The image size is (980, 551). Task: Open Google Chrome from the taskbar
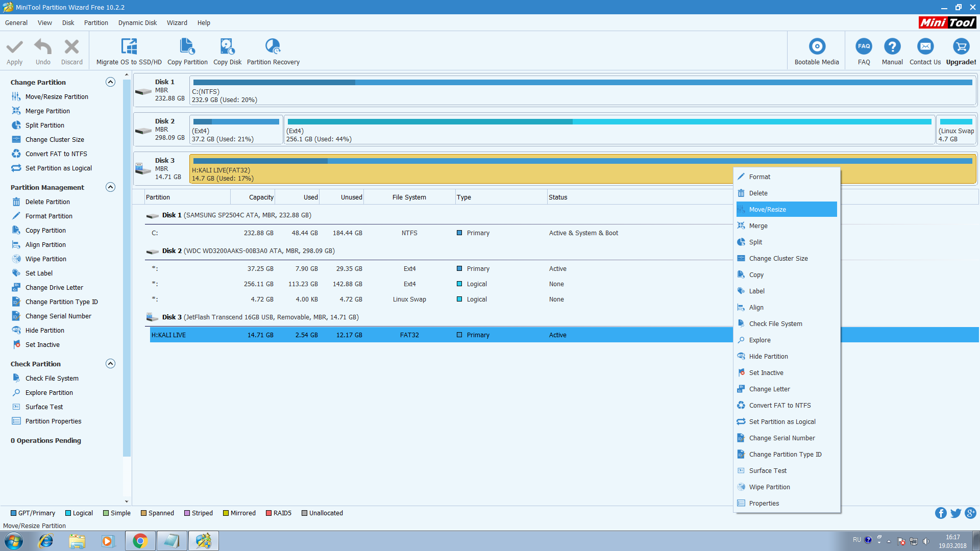point(140,541)
